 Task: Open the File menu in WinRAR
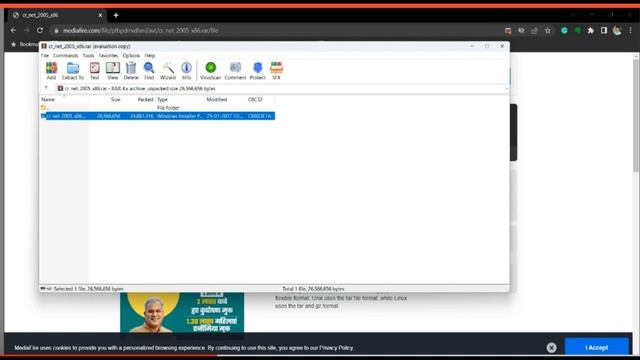click(x=45, y=56)
